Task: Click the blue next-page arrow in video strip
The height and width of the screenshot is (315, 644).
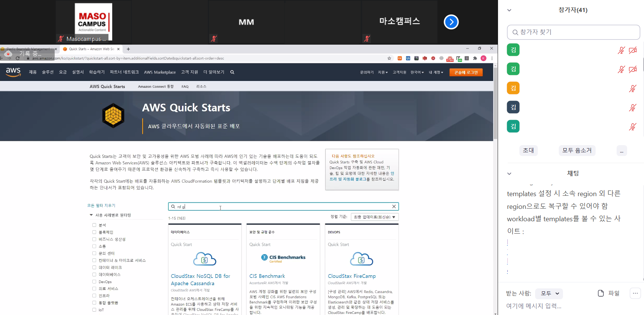Action: tap(451, 22)
